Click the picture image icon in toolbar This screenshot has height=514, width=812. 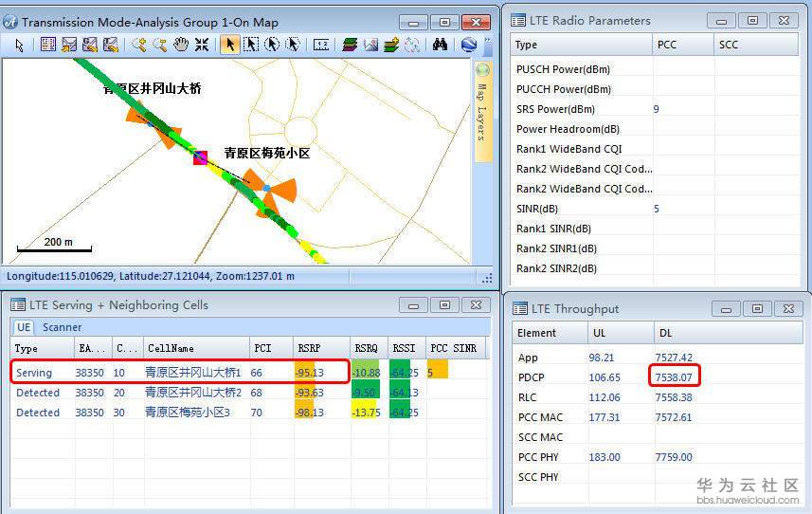(370, 46)
